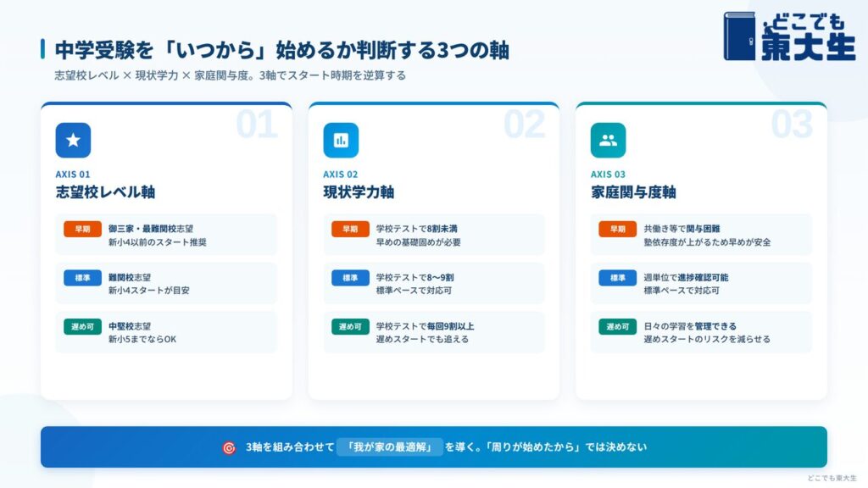Image resolution: width=868 pixels, height=488 pixels.
Task: Click 標準ペースで対応可 in the Axis 03 card
Action: click(682, 291)
